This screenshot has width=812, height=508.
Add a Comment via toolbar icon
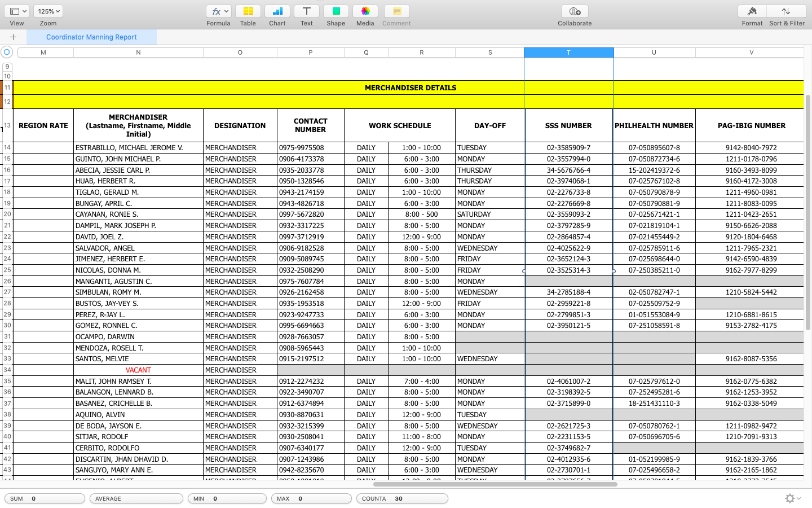[397, 11]
